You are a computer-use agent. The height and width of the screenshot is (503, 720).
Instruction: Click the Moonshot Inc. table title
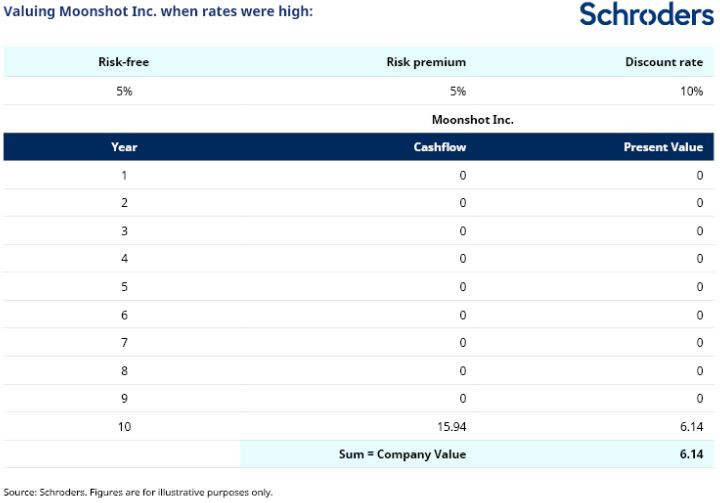472,119
